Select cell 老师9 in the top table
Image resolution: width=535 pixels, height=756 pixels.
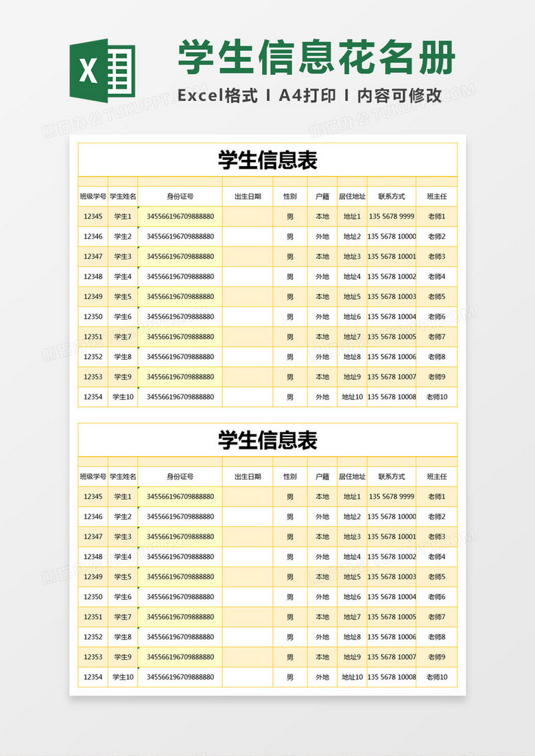(x=437, y=377)
